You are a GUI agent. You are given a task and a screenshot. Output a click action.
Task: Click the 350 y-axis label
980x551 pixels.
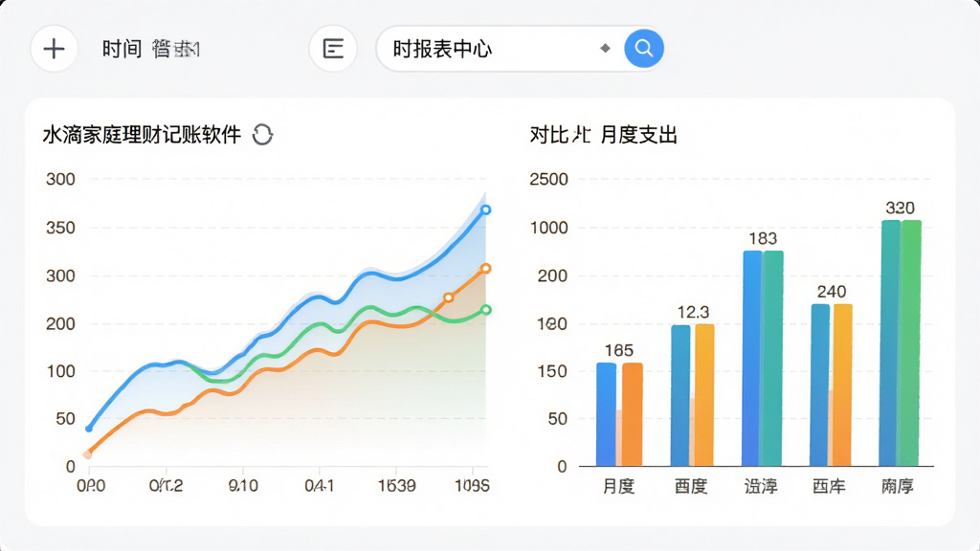tap(60, 228)
